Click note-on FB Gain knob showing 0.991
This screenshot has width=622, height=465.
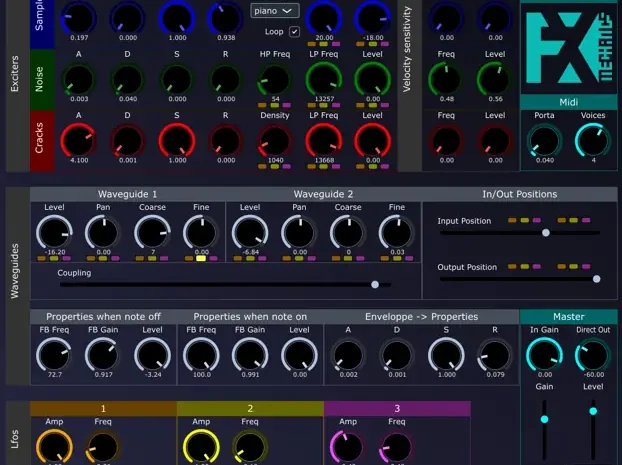(250, 355)
